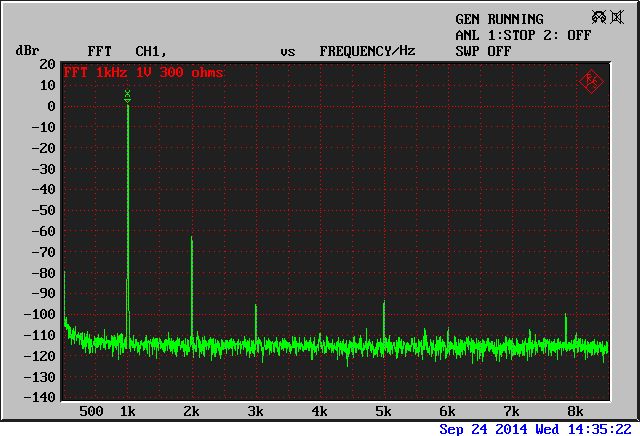Click the SWP OFF status text
The height and width of the screenshot is (436, 640).
point(483,51)
